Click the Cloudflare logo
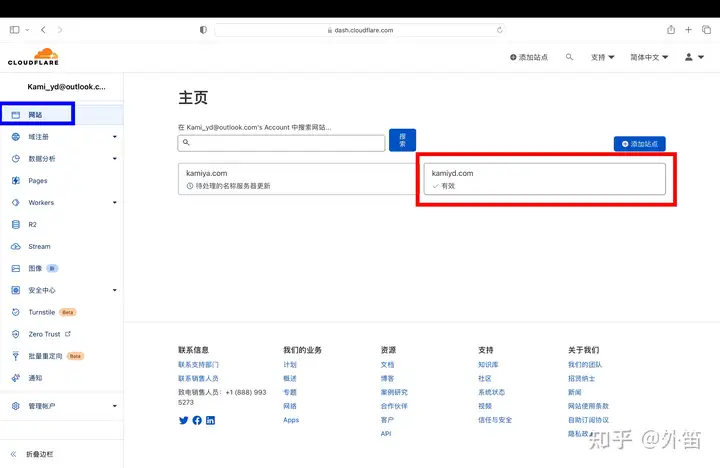 point(33,56)
